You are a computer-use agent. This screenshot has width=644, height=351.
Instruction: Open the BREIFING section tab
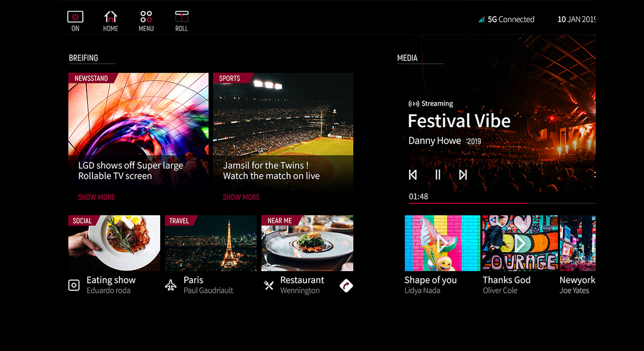[x=84, y=58]
